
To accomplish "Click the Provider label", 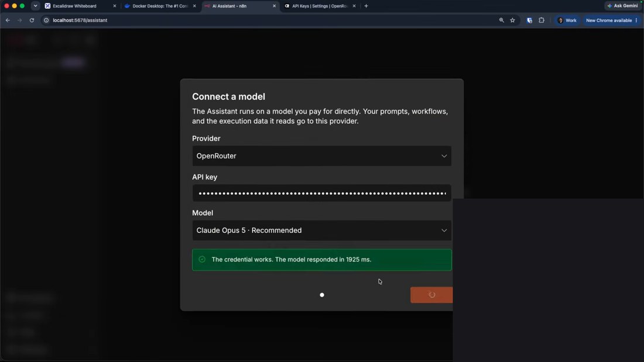I will click(206, 139).
